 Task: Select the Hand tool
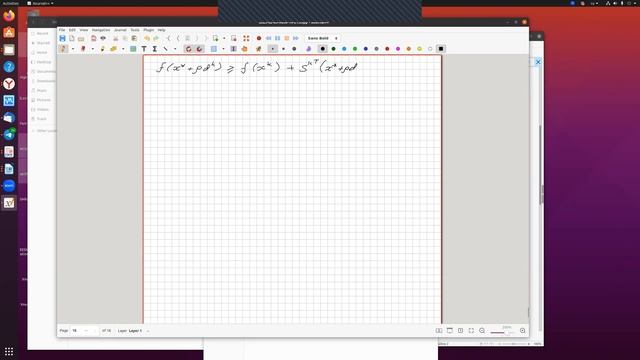click(x=244, y=49)
